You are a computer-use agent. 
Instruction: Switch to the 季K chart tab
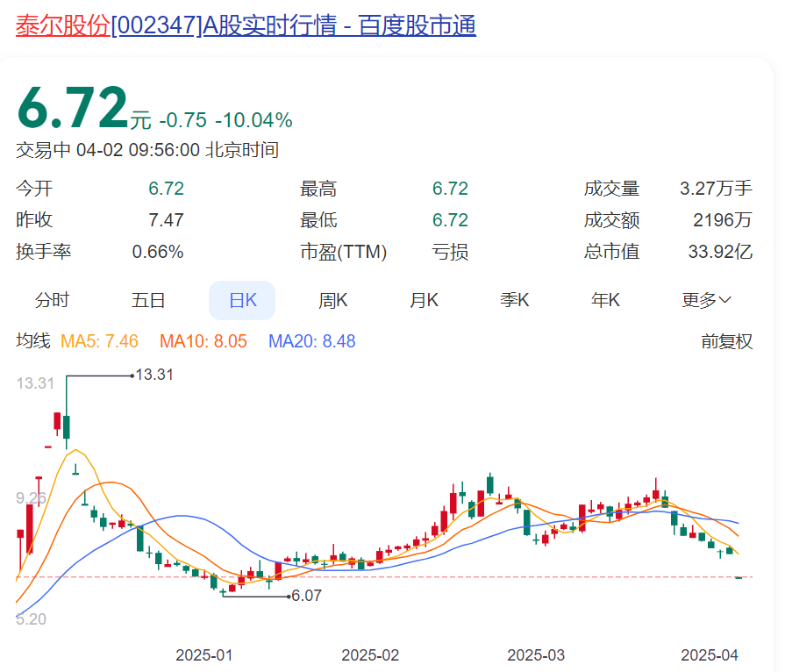[x=514, y=300]
